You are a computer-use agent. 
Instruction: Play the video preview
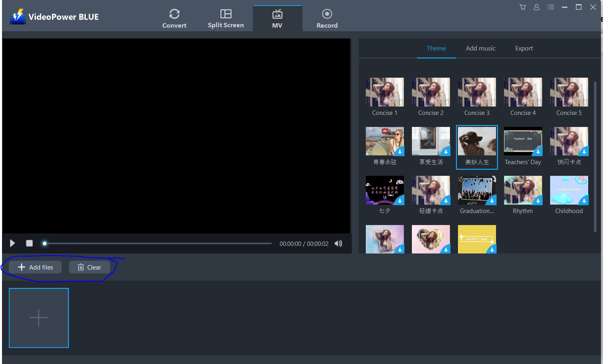click(x=12, y=243)
